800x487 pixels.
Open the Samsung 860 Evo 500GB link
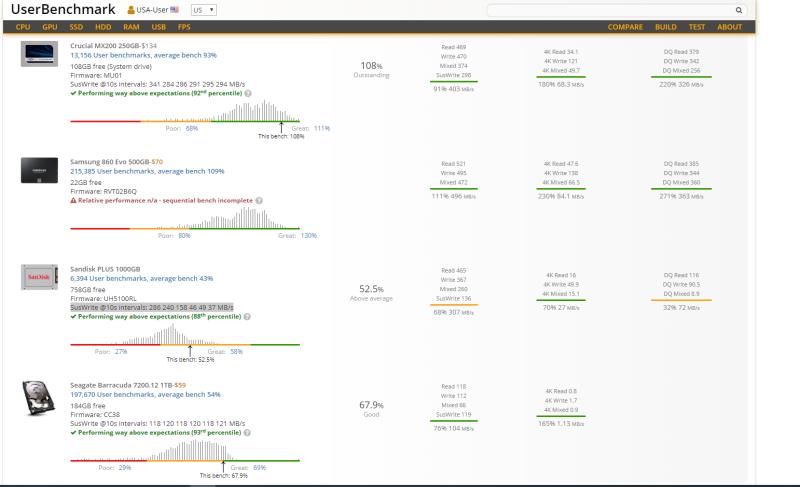[x=109, y=162]
